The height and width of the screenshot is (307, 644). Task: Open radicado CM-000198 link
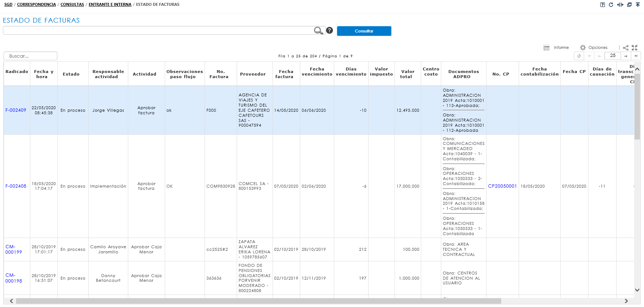pos(14,278)
